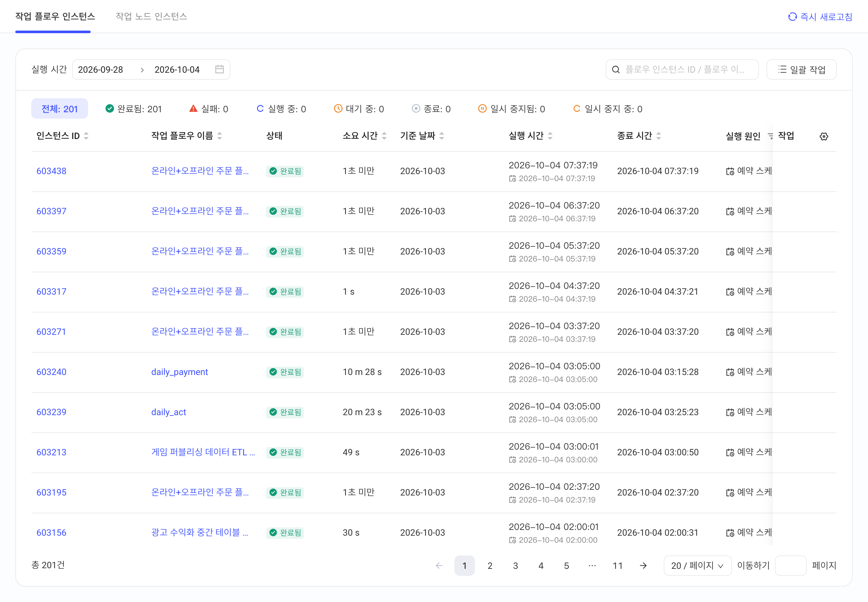This screenshot has width=868, height=602.
Task: Open the calendar icon in date range
Action: (x=219, y=70)
